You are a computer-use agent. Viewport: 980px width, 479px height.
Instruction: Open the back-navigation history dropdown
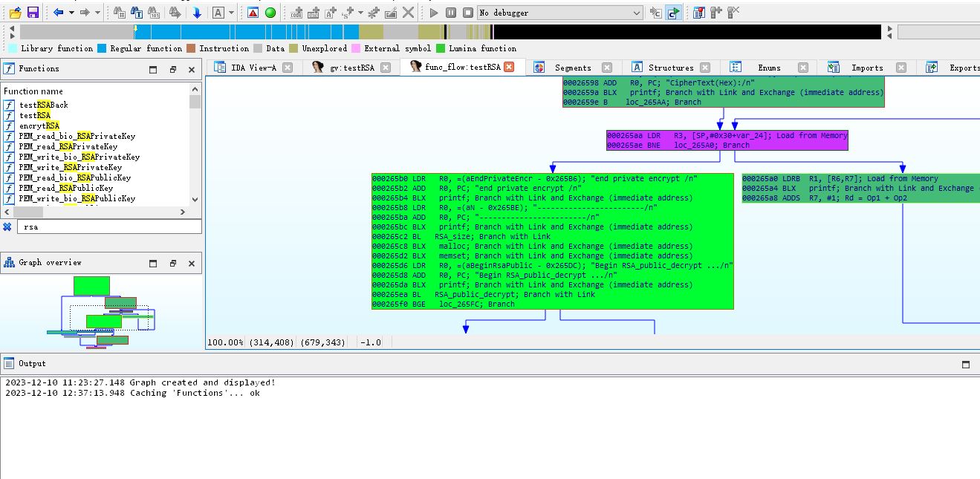pyautogui.click(x=71, y=13)
